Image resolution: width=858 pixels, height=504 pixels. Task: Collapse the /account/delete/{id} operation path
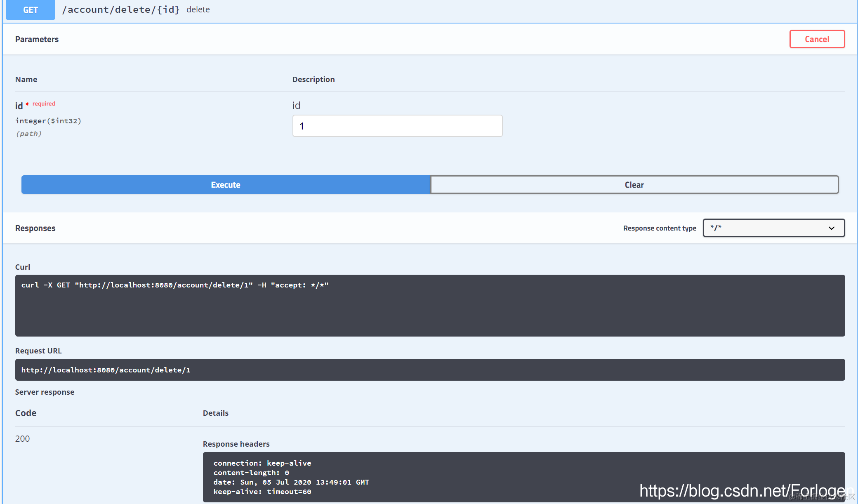(x=121, y=9)
